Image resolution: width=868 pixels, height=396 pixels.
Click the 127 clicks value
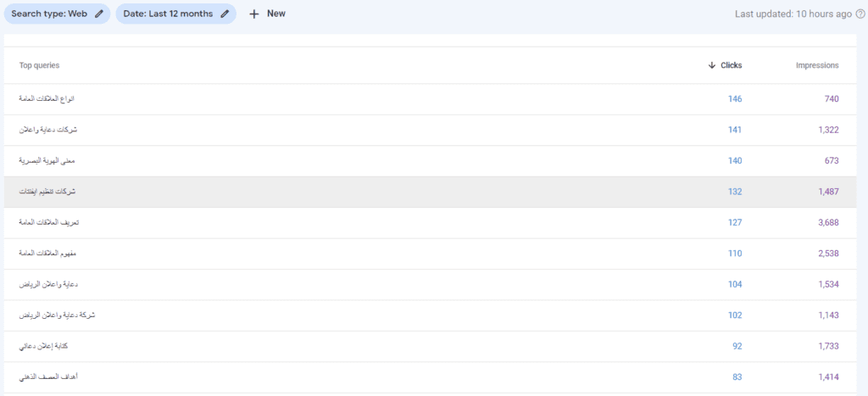(x=735, y=223)
